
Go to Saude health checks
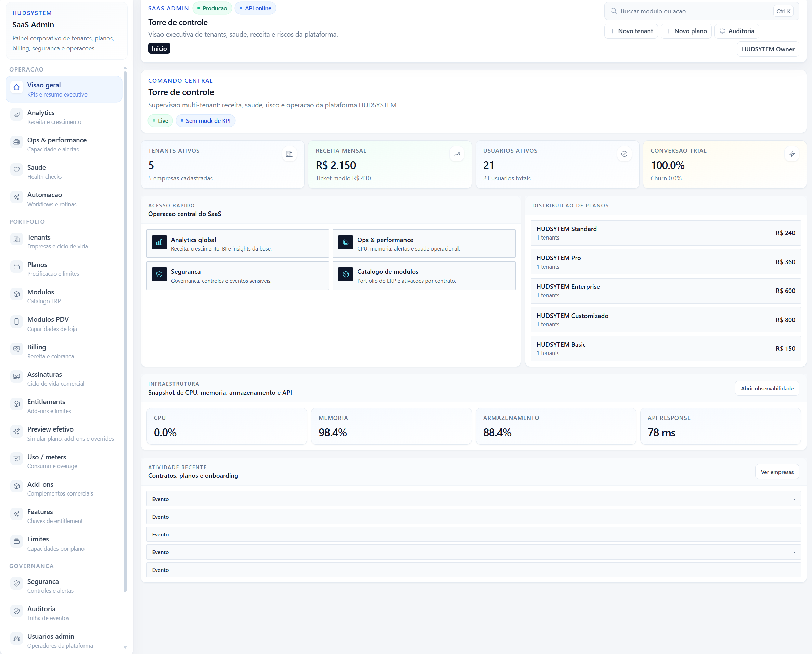64,171
